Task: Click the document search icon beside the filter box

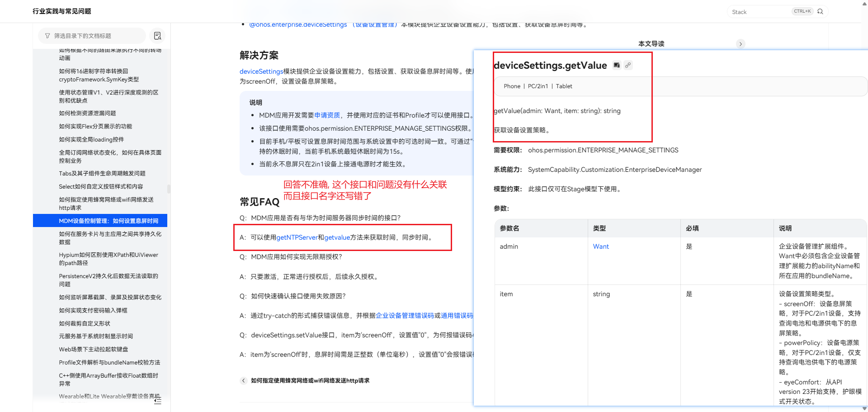Action: [157, 36]
